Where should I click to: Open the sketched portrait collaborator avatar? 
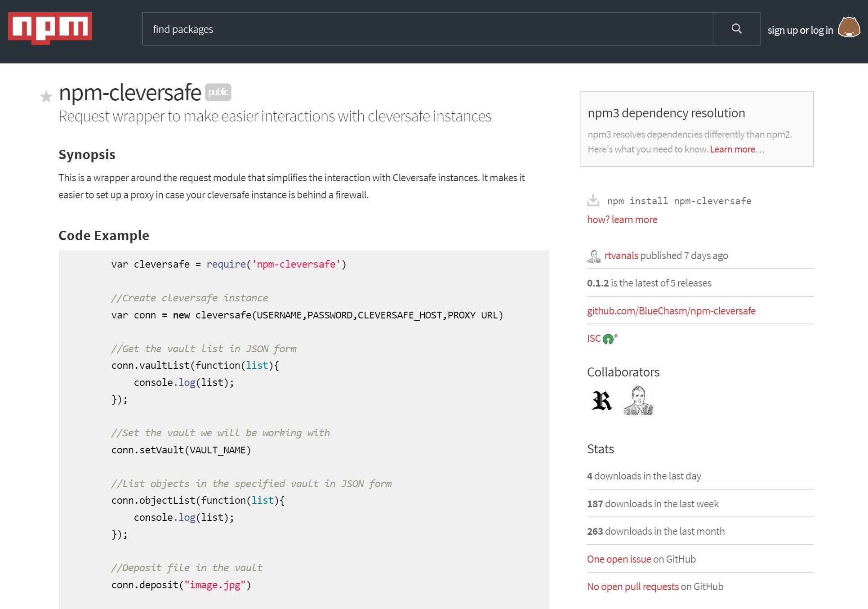click(638, 400)
